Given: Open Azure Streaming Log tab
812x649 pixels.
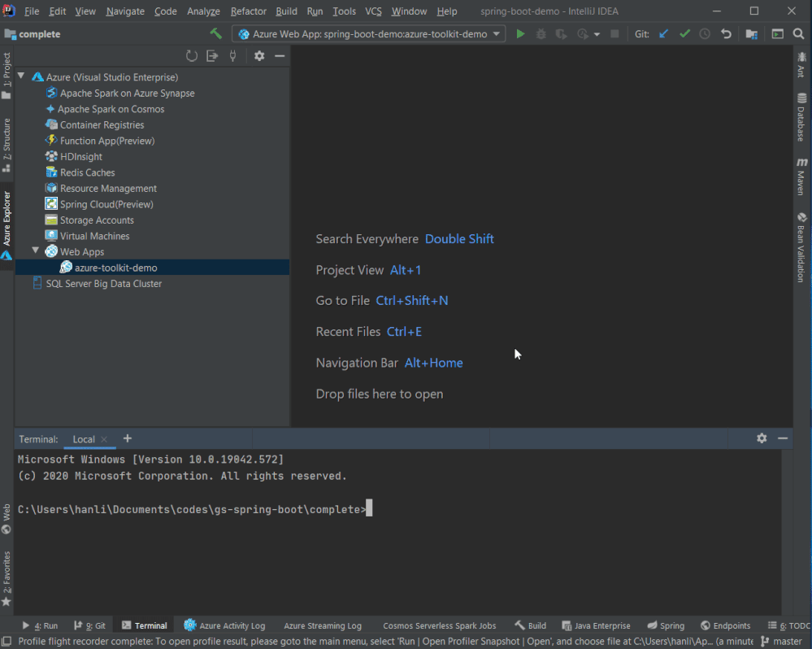Looking at the screenshot, I should point(323,625).
